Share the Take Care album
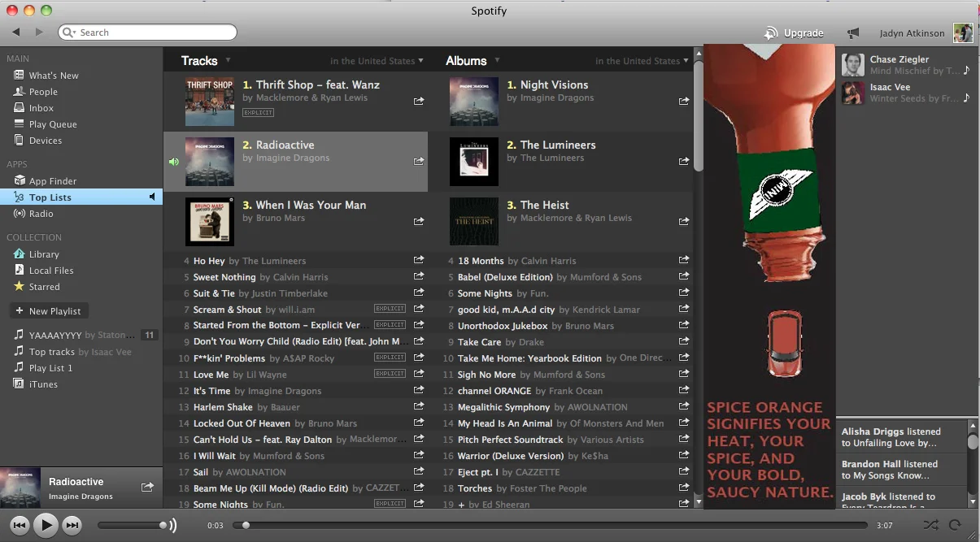The image size is (980, 542). click(x=684, y=341)
